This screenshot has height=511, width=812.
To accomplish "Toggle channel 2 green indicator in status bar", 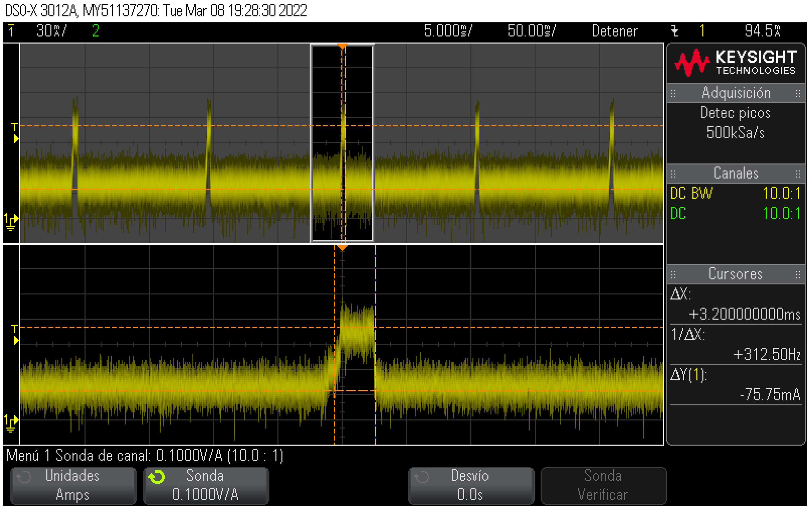I will point(95,31).
